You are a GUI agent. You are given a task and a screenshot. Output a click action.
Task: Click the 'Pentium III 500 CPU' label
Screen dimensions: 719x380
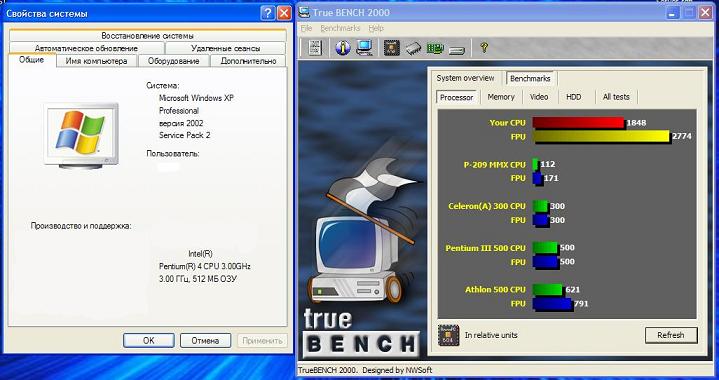(x=486, y=248)
